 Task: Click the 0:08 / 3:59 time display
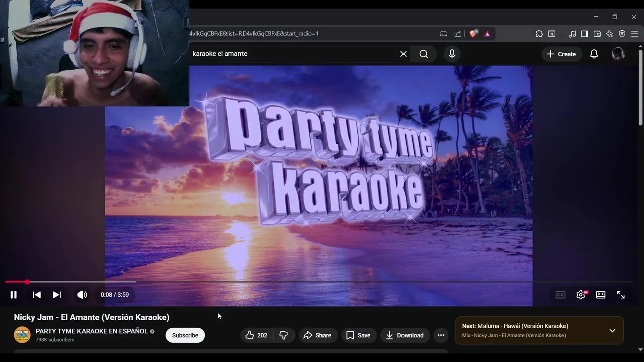point(115,295)
